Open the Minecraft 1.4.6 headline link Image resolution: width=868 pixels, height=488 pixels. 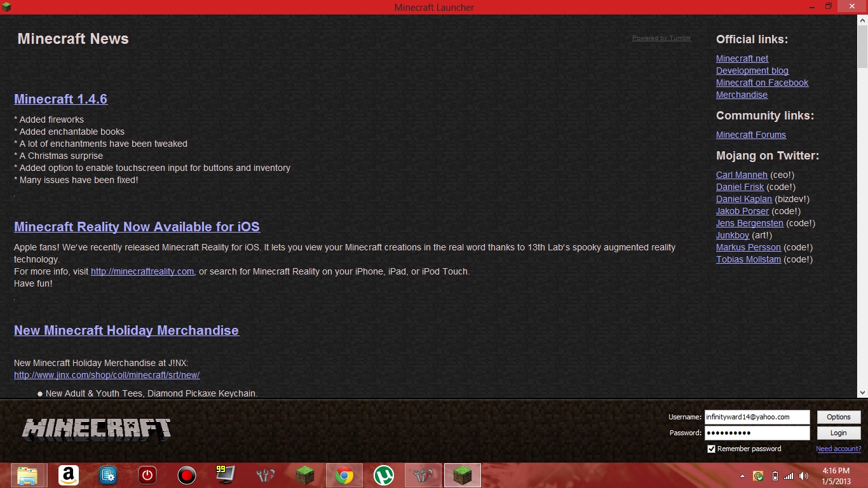click(60, 99)
